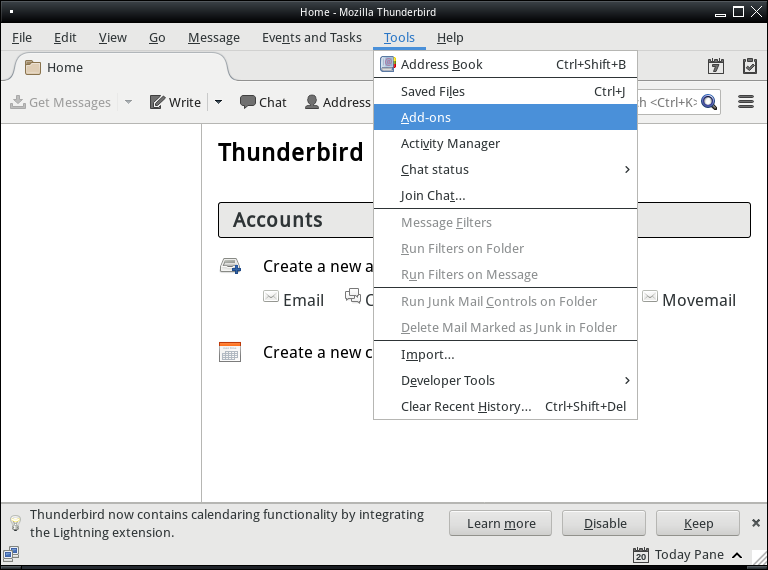Open the Get Messages dropdown arrow
This screenshot has width=768, height=570.
[128, 102]
